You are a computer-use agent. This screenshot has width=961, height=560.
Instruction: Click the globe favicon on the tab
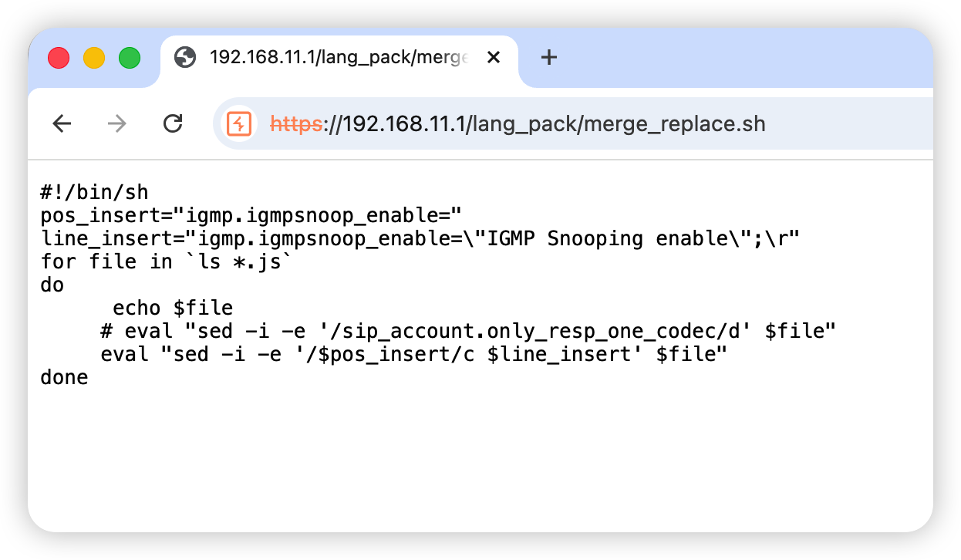185,57
